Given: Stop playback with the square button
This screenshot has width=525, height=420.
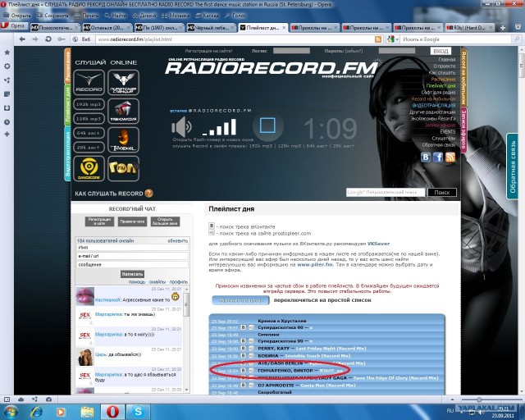Looking at the screenshot, I should (x=267, y=126).
